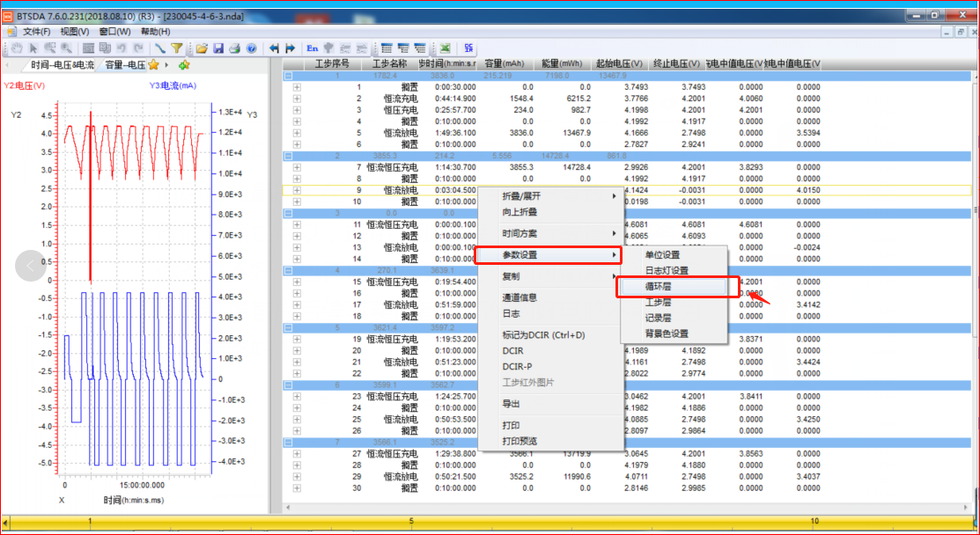Click the 起始电压(V) column header
Screen dimensions: 980x535
click(619, 63)
